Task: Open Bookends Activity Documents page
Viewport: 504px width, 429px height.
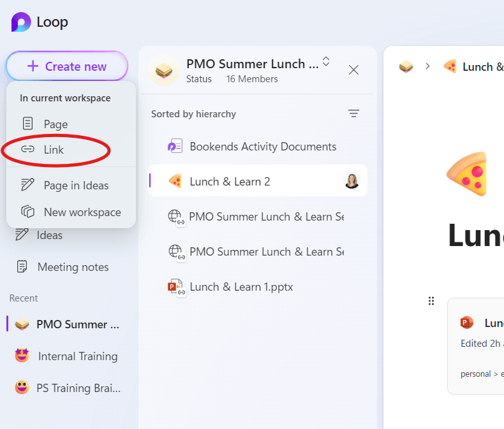Action: [x=257, y=147]
